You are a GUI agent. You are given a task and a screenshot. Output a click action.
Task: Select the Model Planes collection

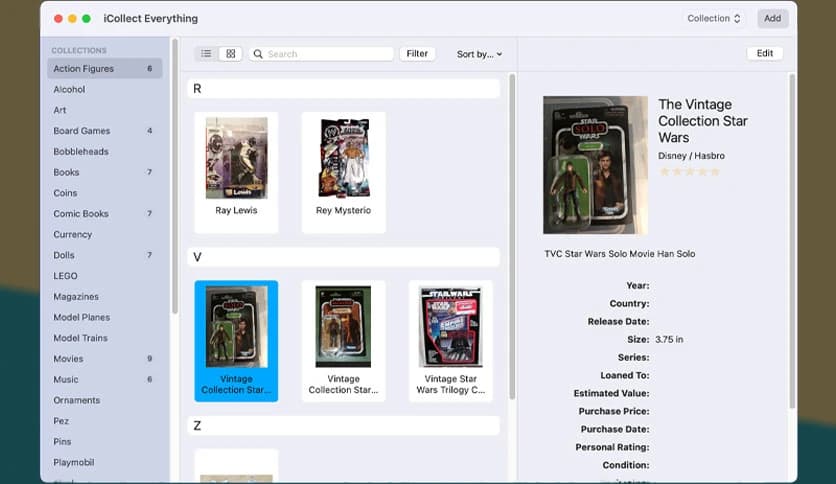pyautogui.click(x=104, y=317)
